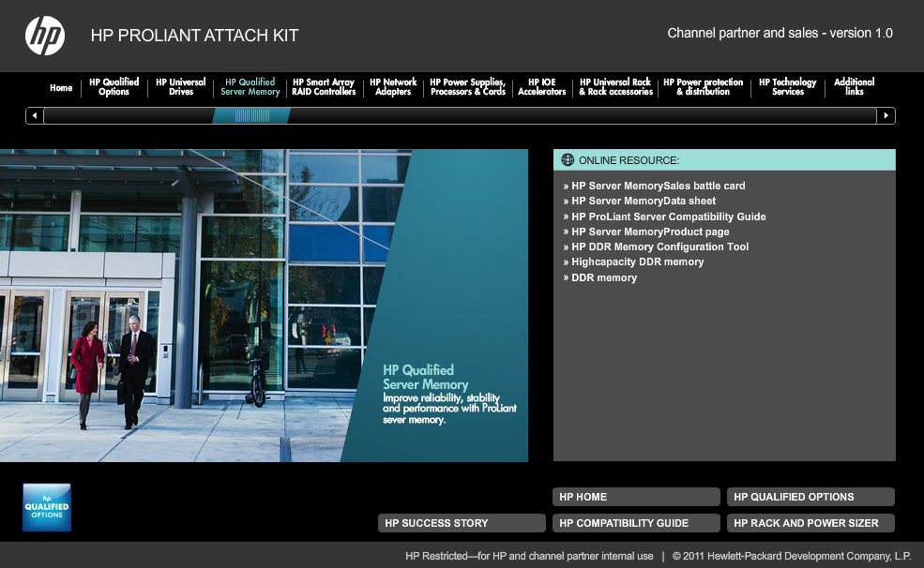Open HP Network Adapters menu item
Image resolution: width=924 pixels, height=568 pixels.
(393, 86)
